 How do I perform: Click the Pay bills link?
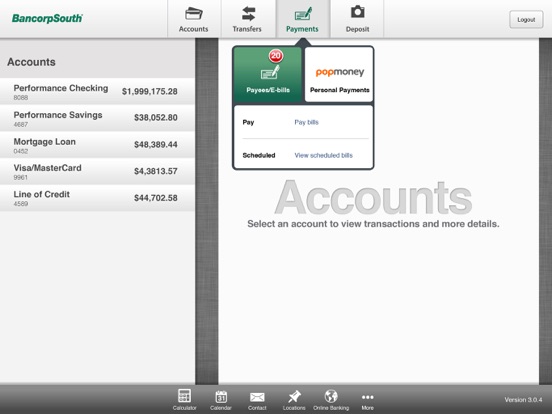pyautogui.click(x=306, y=122)
